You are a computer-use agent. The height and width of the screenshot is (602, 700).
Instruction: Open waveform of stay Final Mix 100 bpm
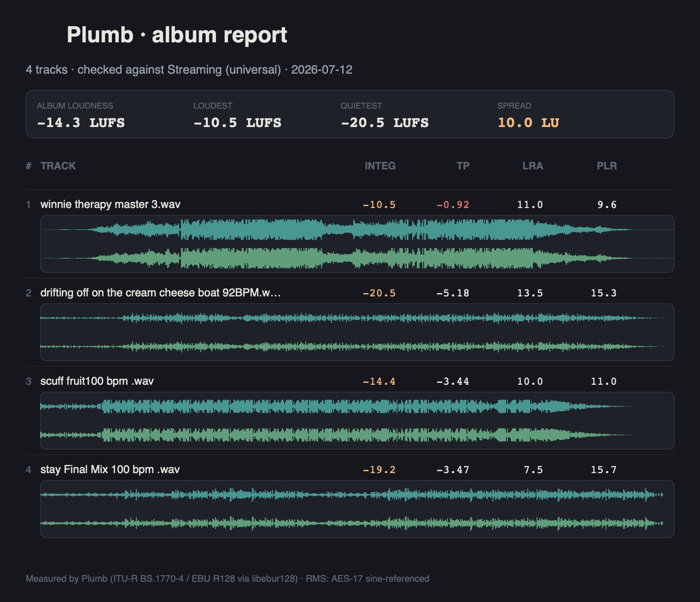click(357, 509)
